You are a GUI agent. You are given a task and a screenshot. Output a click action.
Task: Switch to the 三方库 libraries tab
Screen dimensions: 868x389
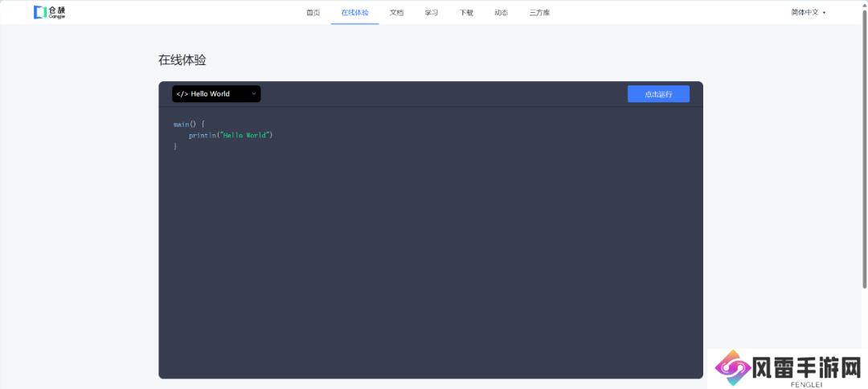539,13
